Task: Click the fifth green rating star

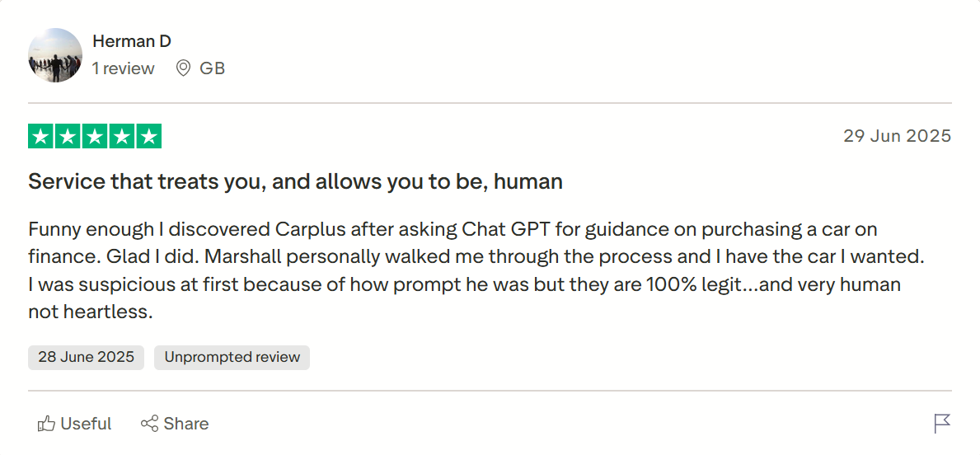Action: click(148, 137)
